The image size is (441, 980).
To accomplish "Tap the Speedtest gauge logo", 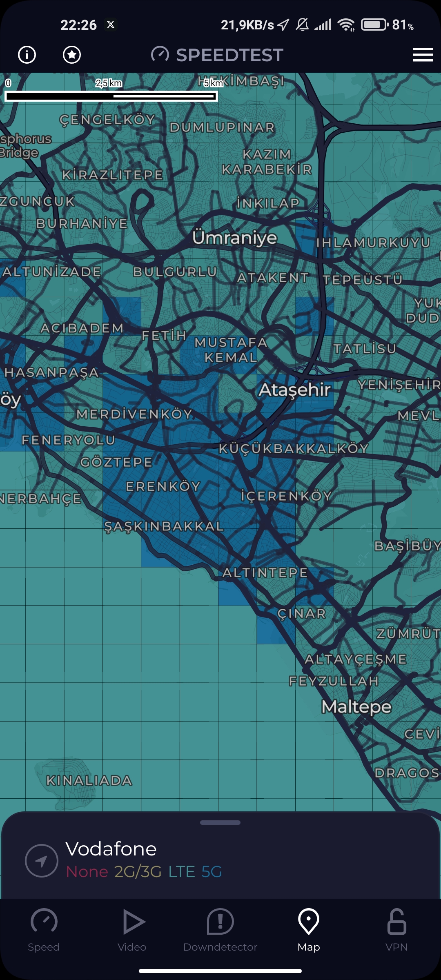I will pyautogui.click(x=160, y=54).
